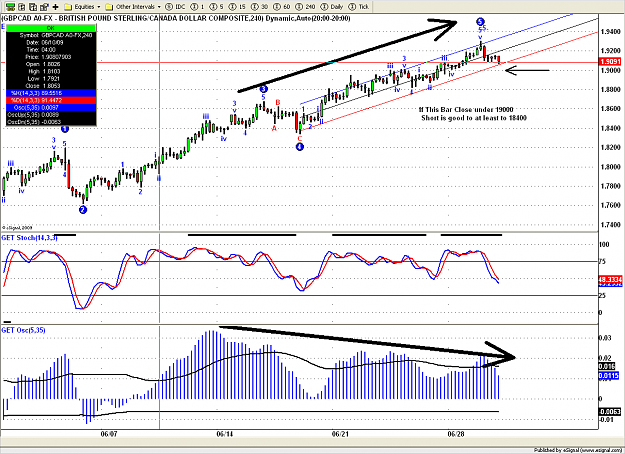Switch chart to Tick interval
The height and width of the screenshot is (454, 625).
359,6
